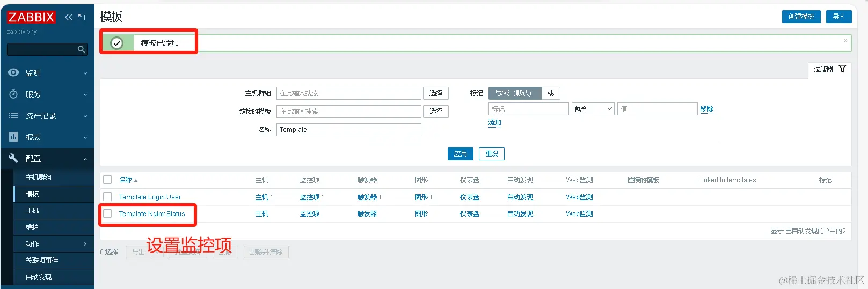Open Template Login User template
The width and height of the screenshot is (868, 289).
point(150,197)
